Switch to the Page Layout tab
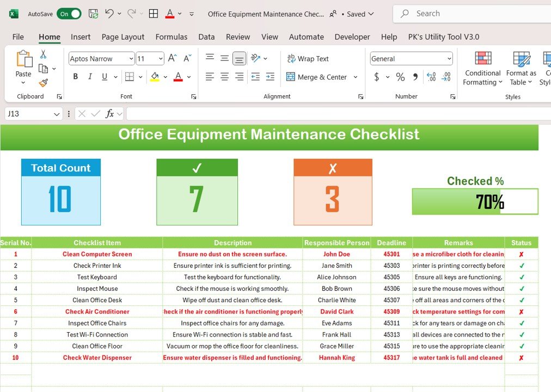 [123, 37]
